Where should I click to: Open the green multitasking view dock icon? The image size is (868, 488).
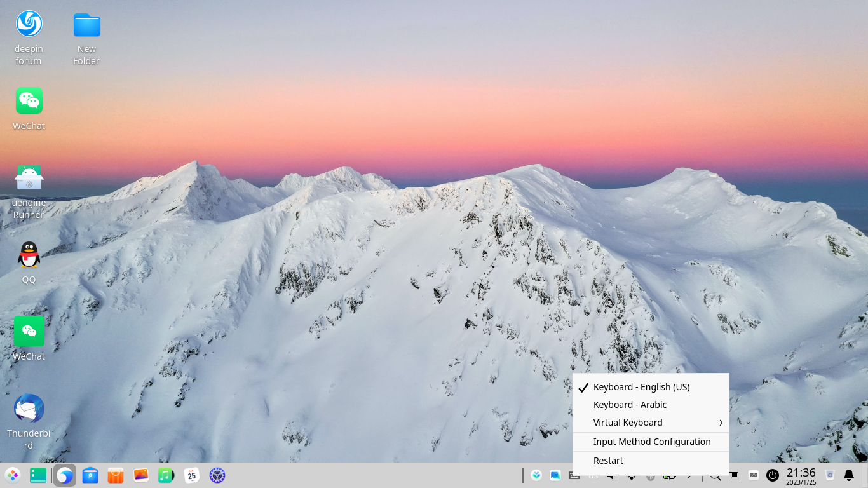(x=38, y=475)
